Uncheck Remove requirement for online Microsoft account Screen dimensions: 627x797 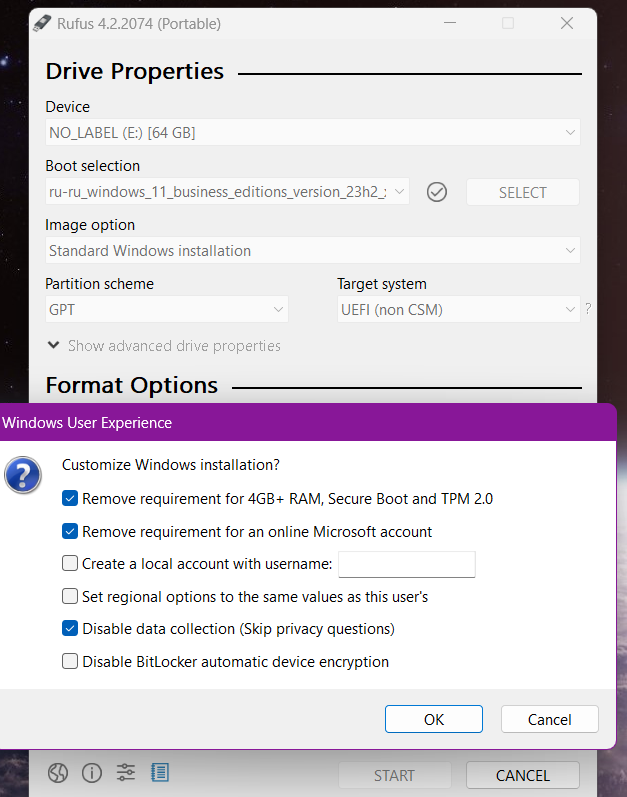(x=70, y=532)
